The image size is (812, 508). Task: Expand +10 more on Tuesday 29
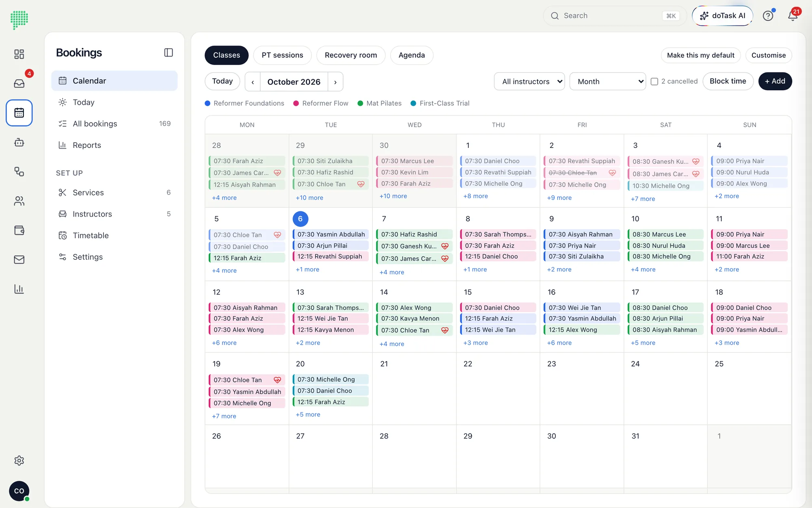(309, 198)
